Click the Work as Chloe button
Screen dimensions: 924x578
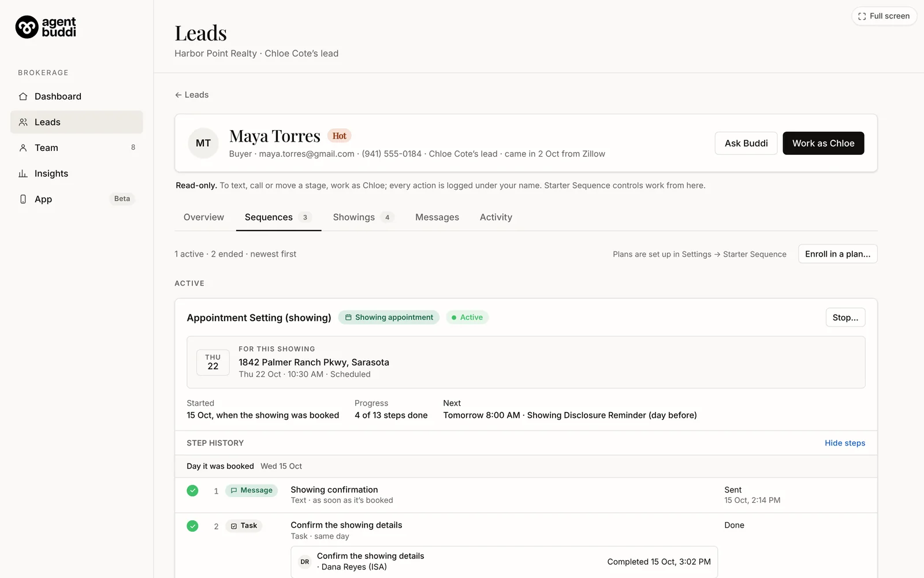point(824,143)
